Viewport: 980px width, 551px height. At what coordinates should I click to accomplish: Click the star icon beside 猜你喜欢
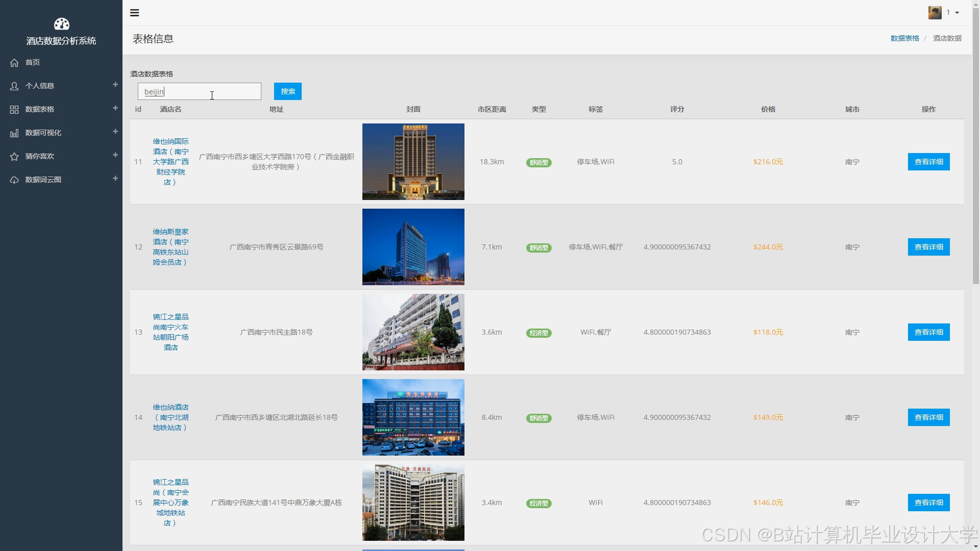point(14,156)
